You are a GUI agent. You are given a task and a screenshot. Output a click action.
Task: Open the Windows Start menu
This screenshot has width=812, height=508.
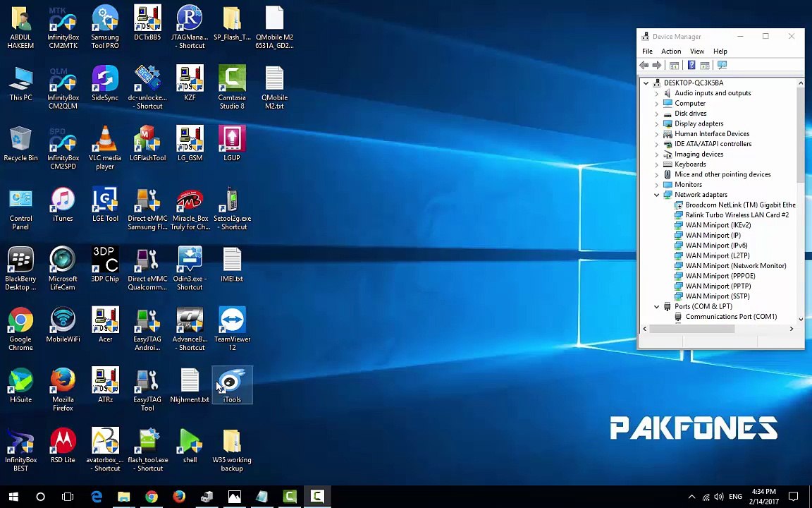[x=13, y=497]
